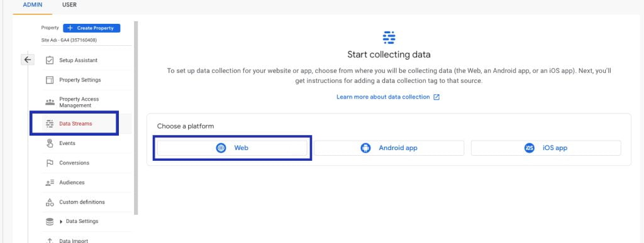
Task: Click the Property Settings layout icon
Action: (50, 80)
